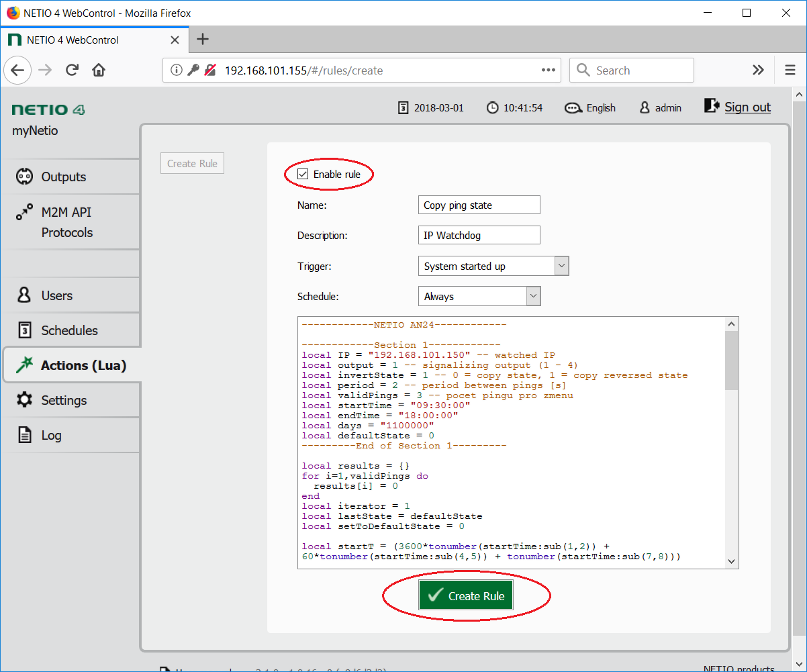Click the NETIO 4 logo
Image resolution: width=807 pixels, height=672 pixels.
pos(48,110)
